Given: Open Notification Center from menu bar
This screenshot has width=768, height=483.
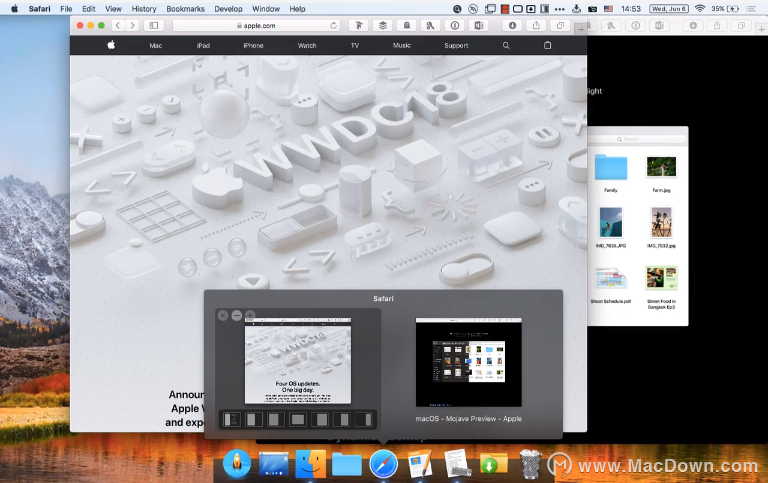Looking at the screenshot, I should click(x=751, y=8).
